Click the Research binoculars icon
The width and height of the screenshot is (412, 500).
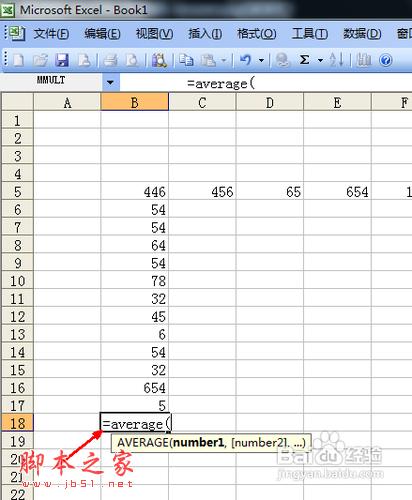(x=159, y=60)
